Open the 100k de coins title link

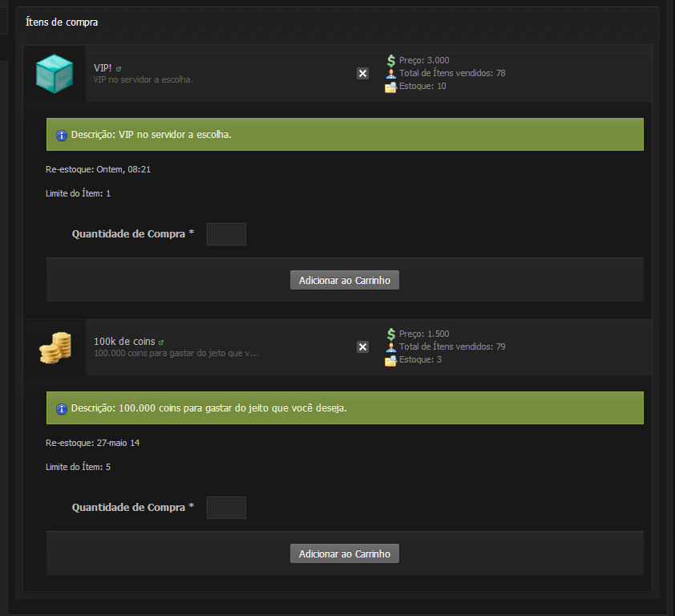pos(124,342)
